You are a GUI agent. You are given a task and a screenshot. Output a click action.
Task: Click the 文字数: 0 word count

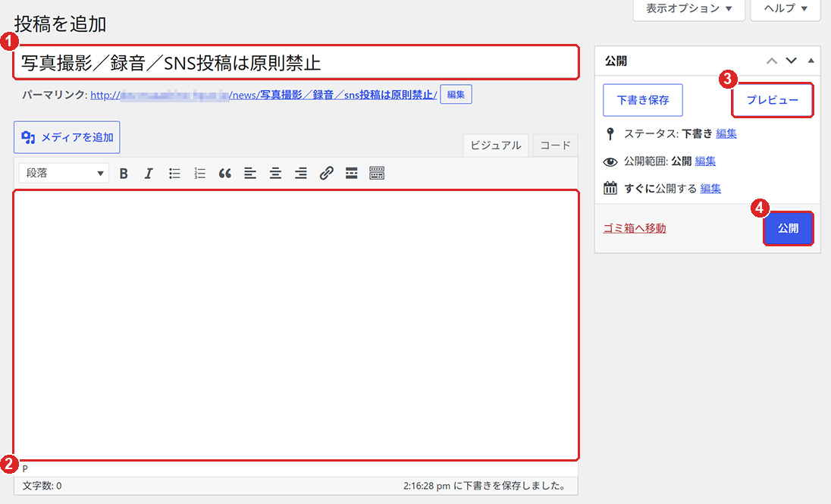[x=42, y=486]
